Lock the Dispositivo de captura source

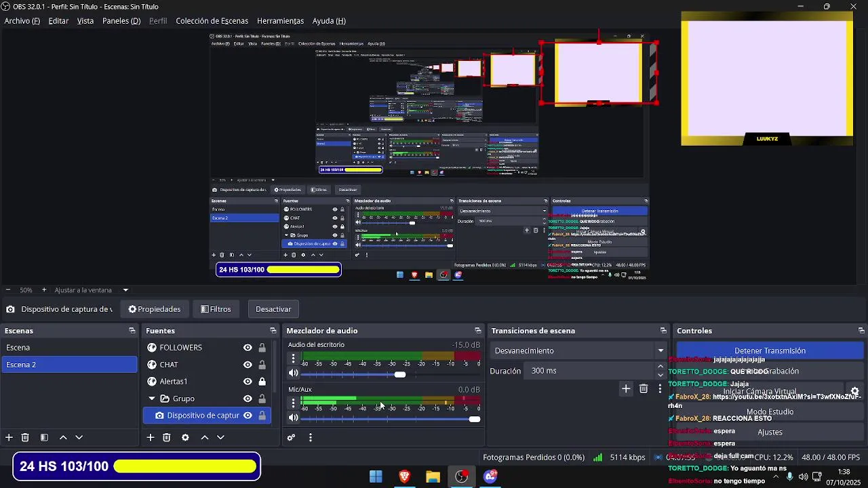pyautogui.click(x=262, y=415)
